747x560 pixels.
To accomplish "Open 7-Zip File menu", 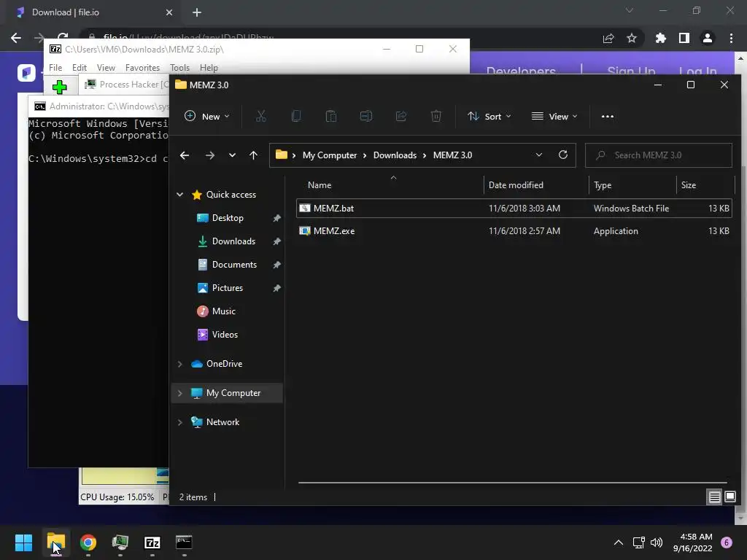I will [x=55, y=68].
